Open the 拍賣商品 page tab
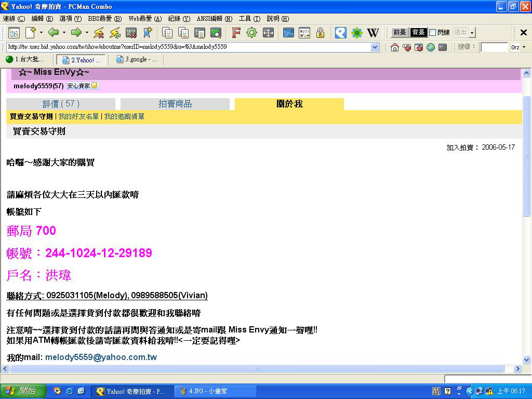 tap(175, 104)
